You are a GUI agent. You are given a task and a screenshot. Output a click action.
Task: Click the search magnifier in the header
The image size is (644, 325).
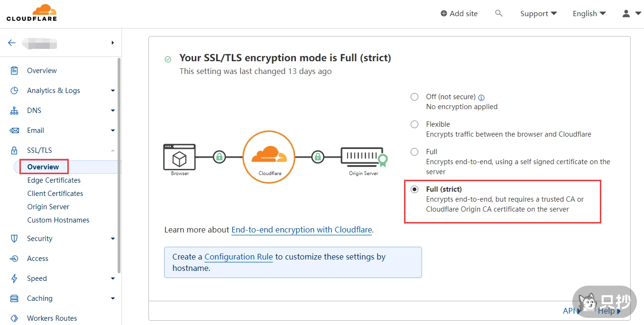pos(498,13)
